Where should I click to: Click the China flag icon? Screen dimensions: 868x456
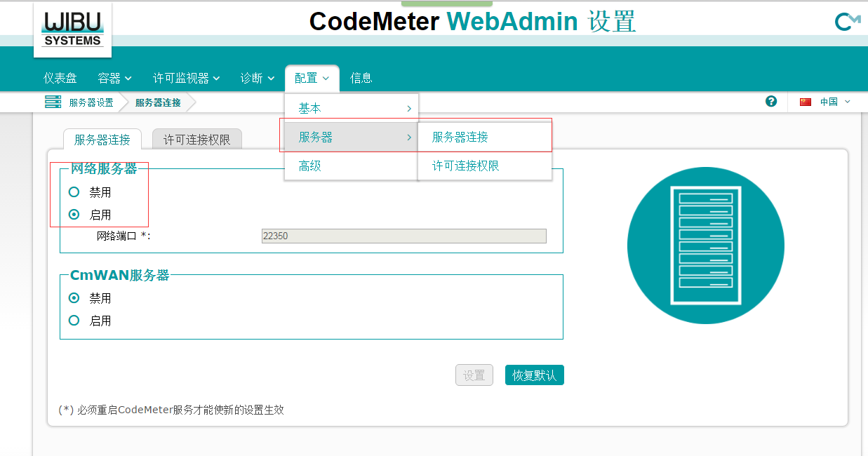click(x=806, y=102)
